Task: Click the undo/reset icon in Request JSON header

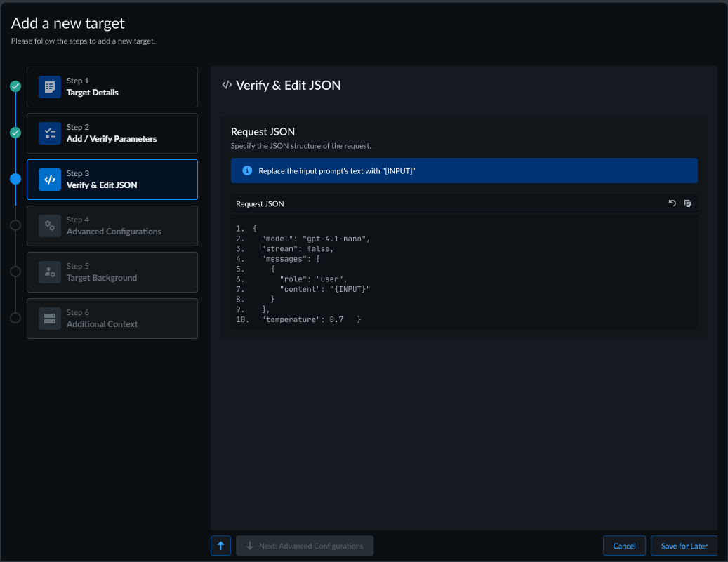Action: point(672,203)
